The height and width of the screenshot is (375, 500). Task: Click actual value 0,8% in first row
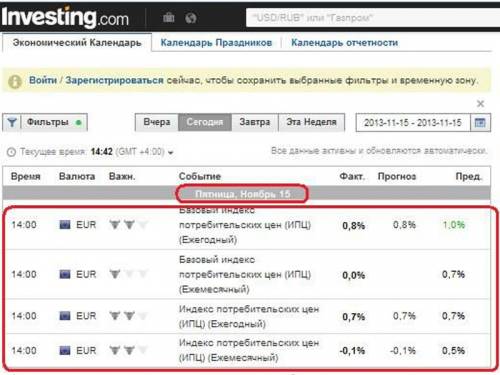[x=354, y=226]
